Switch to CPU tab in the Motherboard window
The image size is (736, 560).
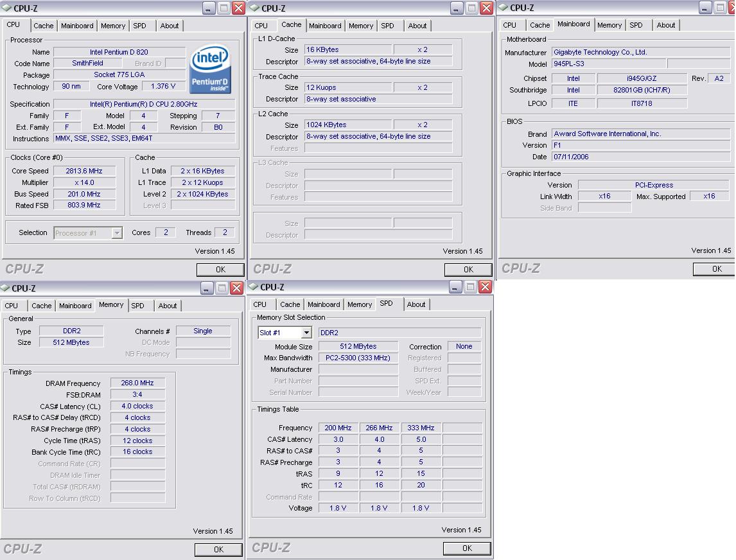pos(510,25)
